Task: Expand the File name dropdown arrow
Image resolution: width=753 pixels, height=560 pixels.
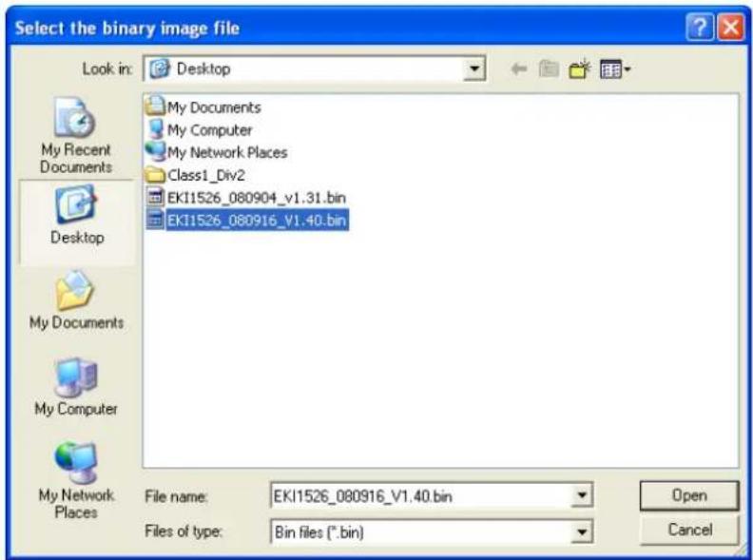Action: 582,495
